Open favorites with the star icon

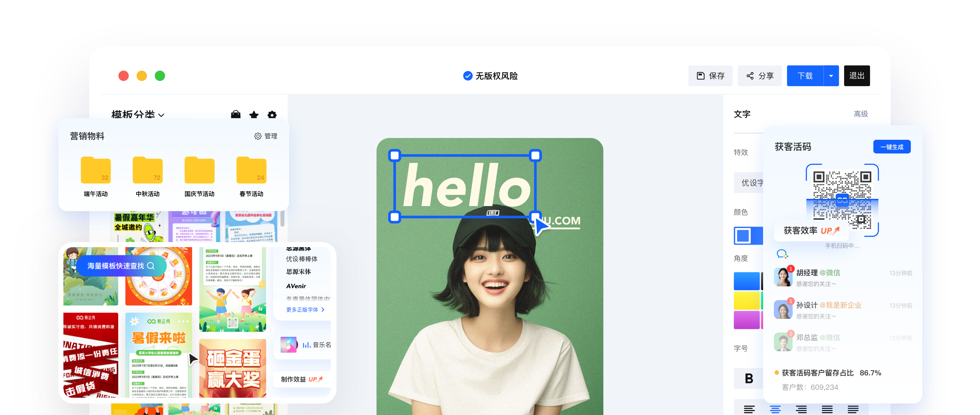pos(254,115)
